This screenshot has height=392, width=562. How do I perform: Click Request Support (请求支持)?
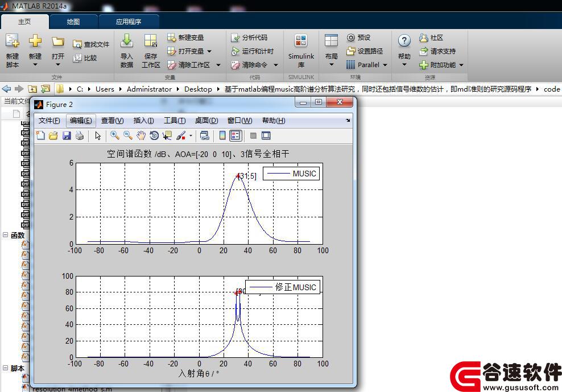tap(437, 51)
